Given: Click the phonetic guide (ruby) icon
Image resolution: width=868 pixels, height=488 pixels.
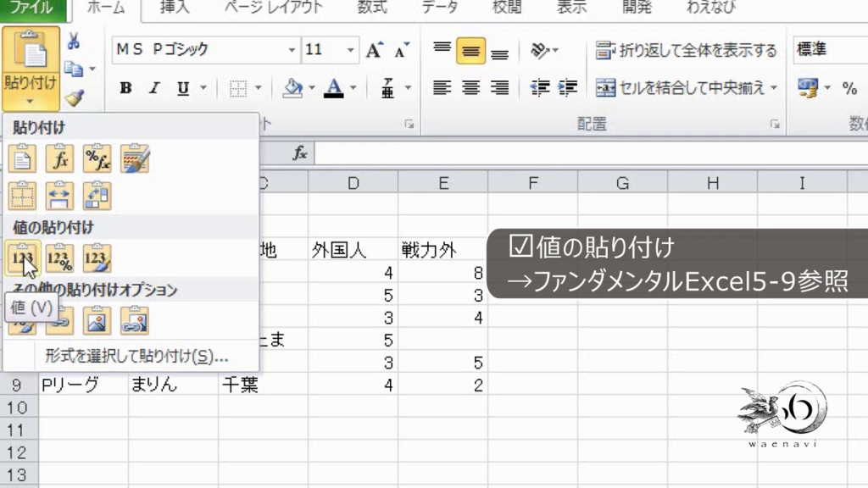Looking at the screenshot, I should [387, 88].
